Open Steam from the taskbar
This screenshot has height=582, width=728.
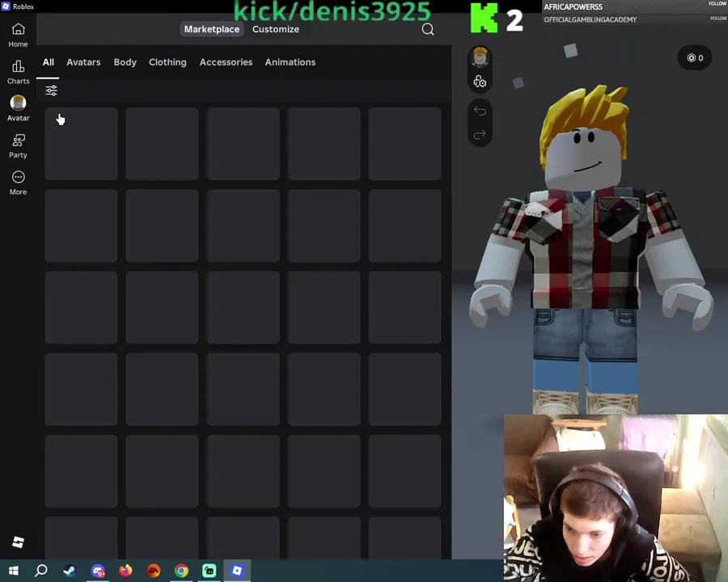coord(70,571)
